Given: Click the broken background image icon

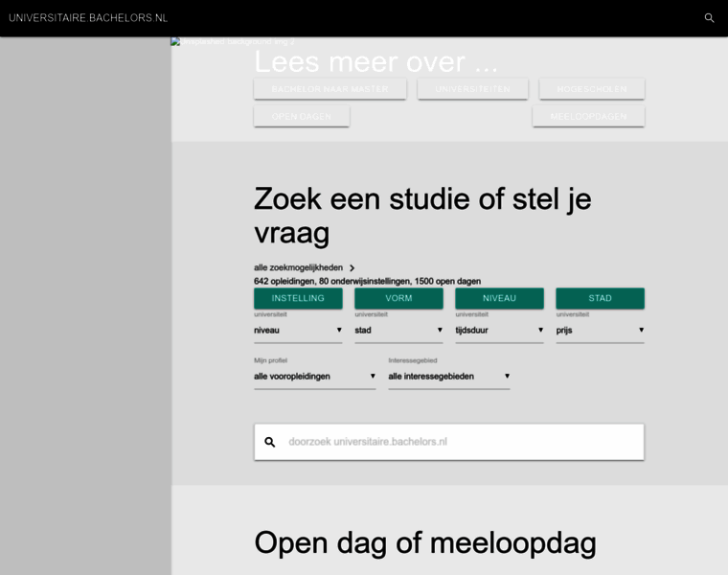Looking at the screenshot, I should click(175, 41).
